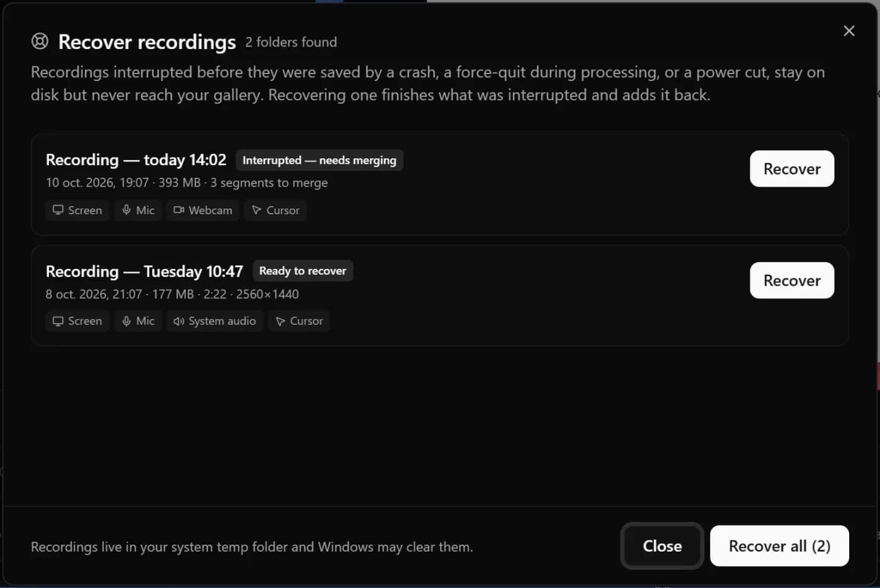Close the Recover recordings dialog via X icon
The width and height of the screenshot is (880, 588).
coord(849,31)
